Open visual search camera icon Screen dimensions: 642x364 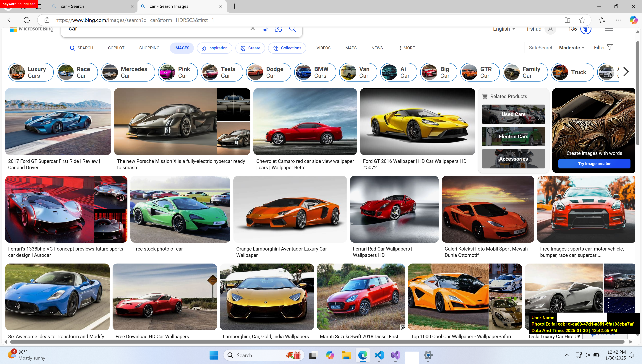[x=278, y=29]
